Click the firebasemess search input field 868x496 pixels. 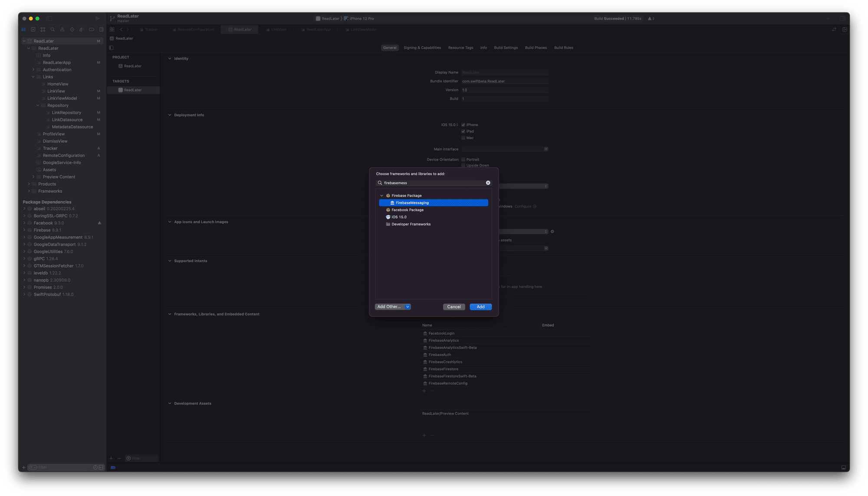coord(434,183)
